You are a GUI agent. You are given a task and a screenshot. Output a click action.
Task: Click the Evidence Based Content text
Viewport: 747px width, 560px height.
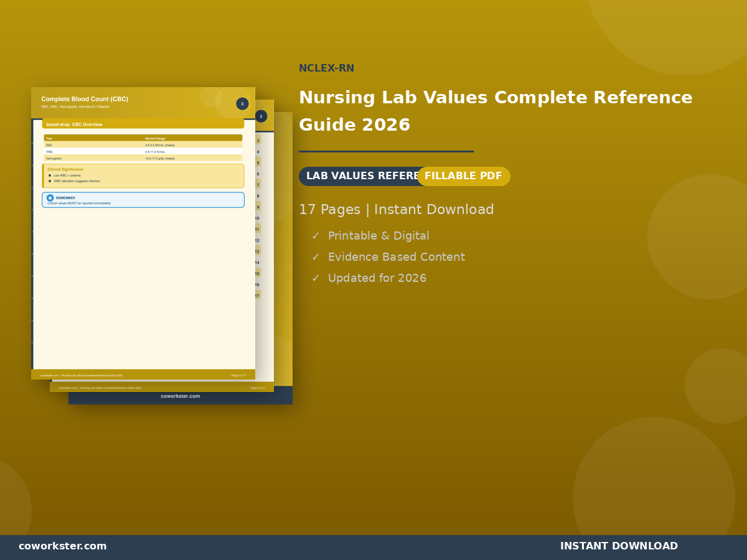click(397, 258)
